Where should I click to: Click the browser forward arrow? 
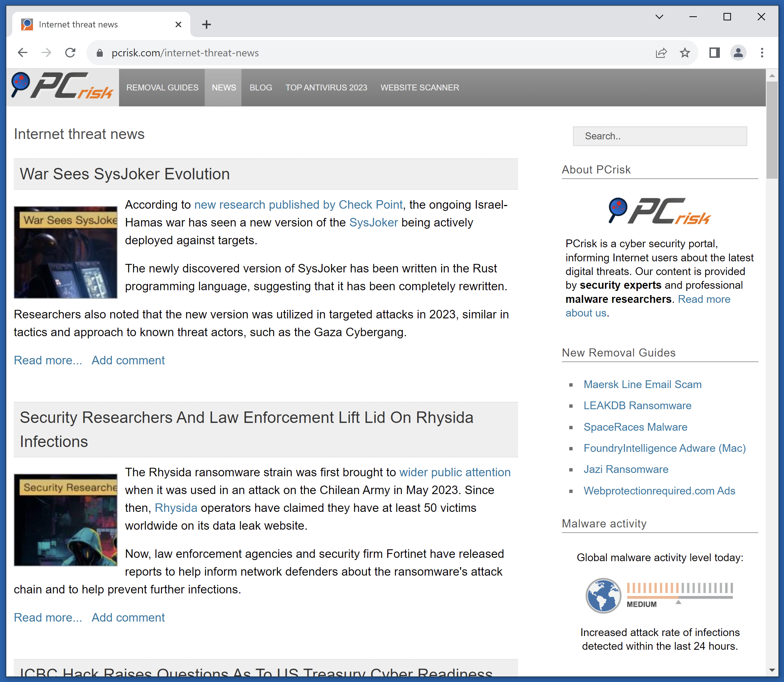(46, 53)
